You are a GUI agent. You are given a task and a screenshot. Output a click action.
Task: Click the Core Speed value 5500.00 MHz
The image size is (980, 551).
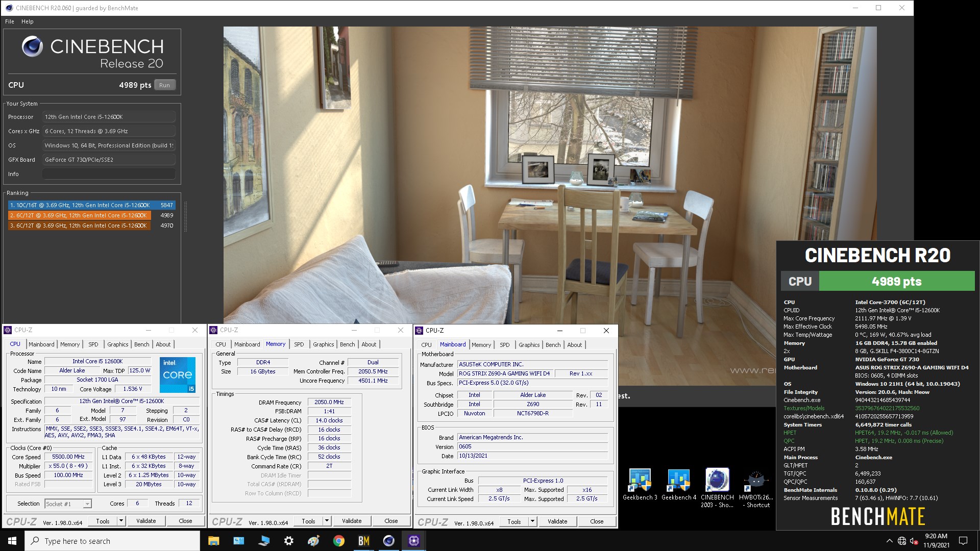[68, 457]
